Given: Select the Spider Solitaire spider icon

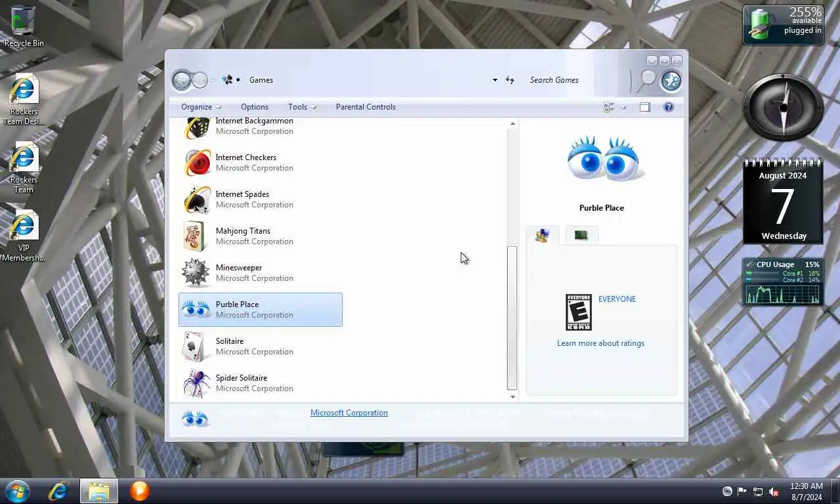Looking at the screenshot, I should (x=196, y=383).
